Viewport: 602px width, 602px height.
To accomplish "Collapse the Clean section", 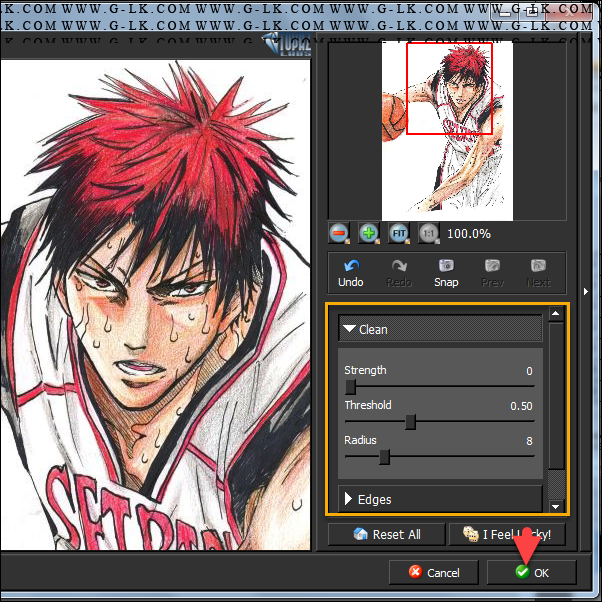I will click(440, 329).
